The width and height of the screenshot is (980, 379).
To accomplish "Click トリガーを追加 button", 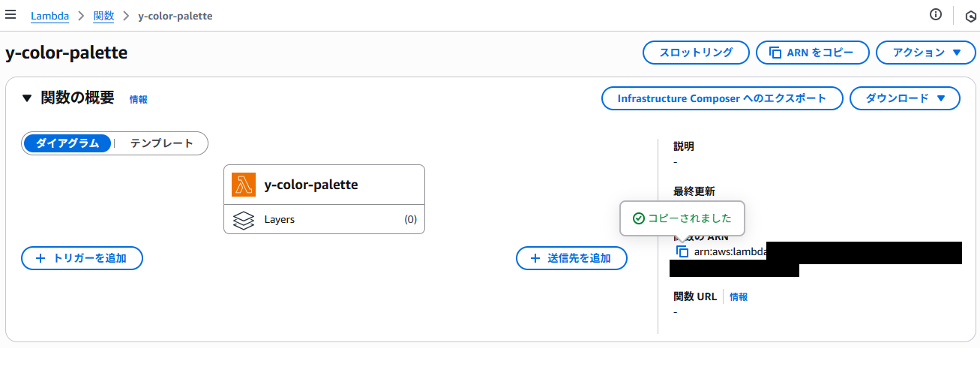I will click(x=82, y=258).
